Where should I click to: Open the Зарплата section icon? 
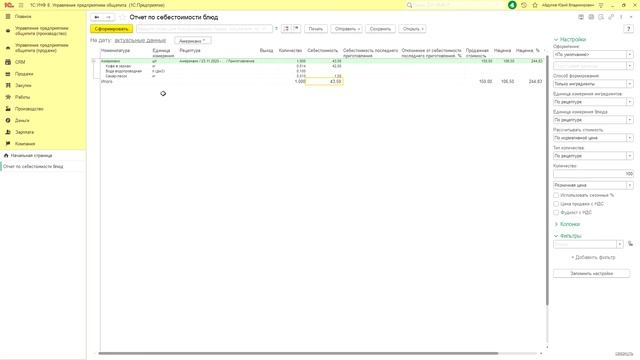[7, 132]
